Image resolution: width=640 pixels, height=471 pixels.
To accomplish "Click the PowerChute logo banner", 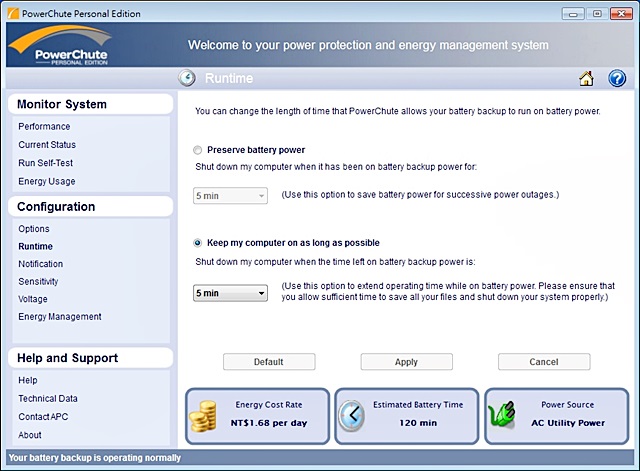I will (59, 45).
